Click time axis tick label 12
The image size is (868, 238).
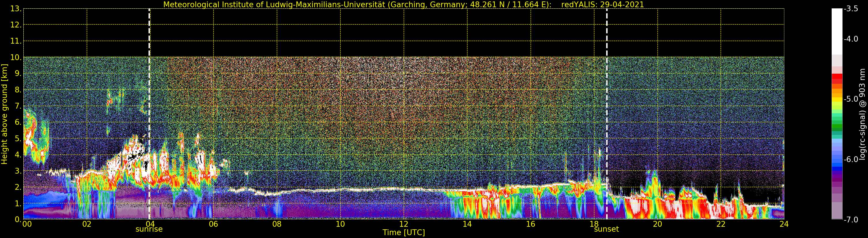tap(404, 224)
